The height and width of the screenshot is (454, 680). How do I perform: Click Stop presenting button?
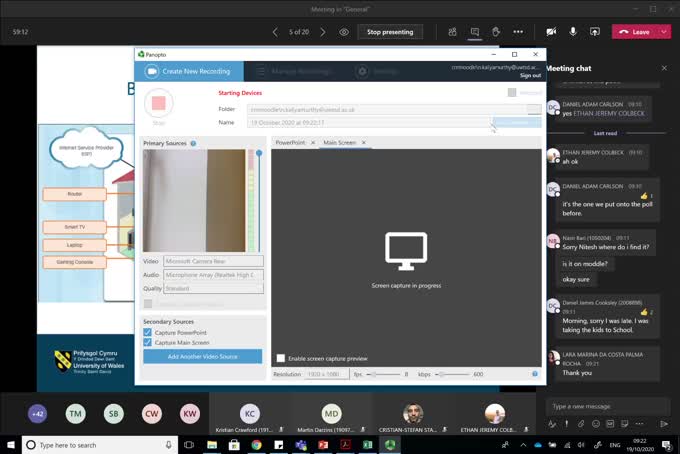(389, 32)
